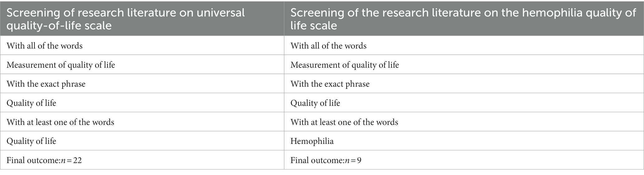Click left 'Quality of life' above final outcome
Image resolution: width=644 pixels, height=175 pixels.
pyautogui.click(x=142, y=141)
